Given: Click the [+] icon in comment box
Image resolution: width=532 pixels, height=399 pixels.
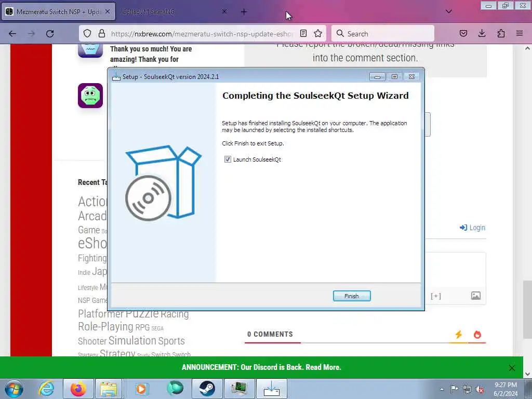Looking at the screenshot, I should click(x=436, y=296).
